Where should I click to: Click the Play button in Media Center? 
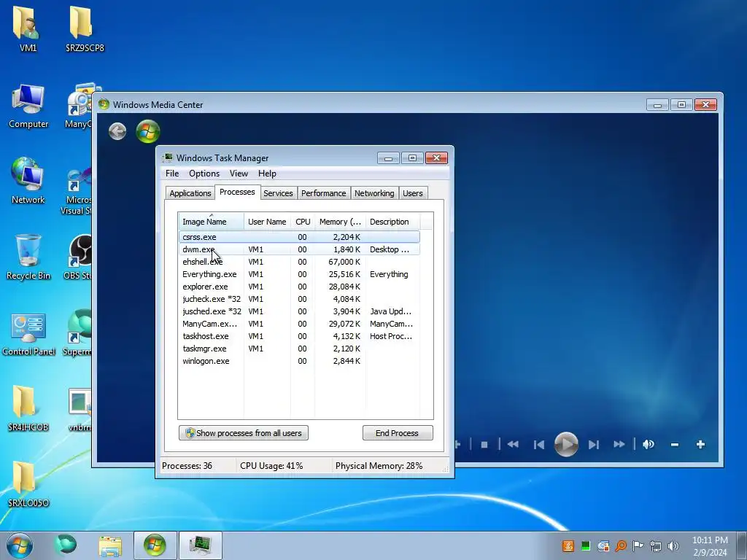566,444
